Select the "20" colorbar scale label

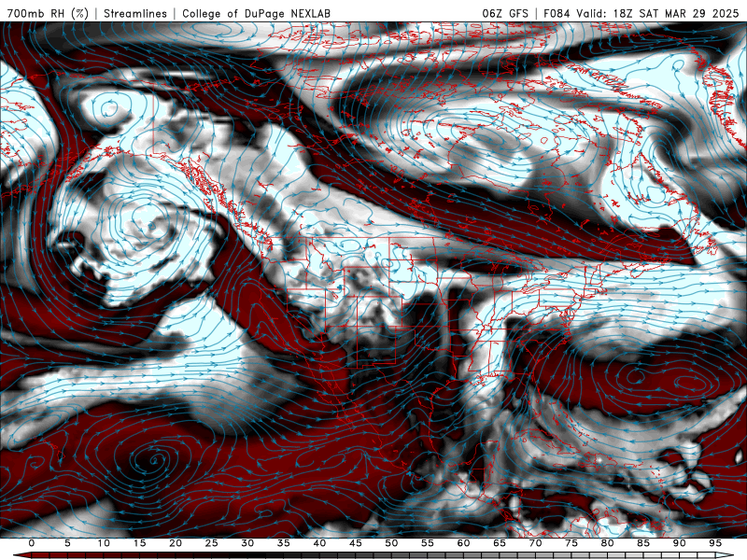tap(176, 543)
